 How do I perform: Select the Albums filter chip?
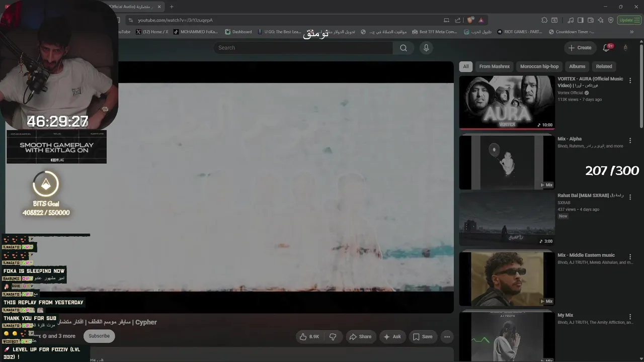click(x=577, y=66)
